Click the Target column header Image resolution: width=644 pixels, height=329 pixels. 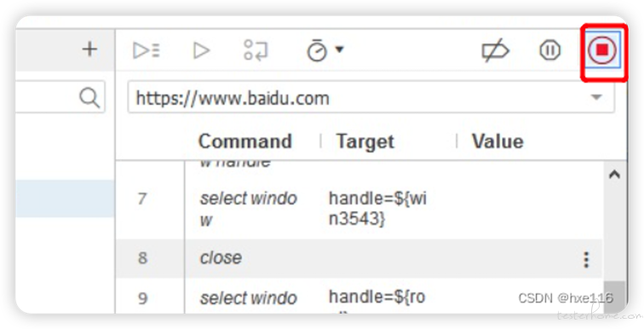click(365, 141)
